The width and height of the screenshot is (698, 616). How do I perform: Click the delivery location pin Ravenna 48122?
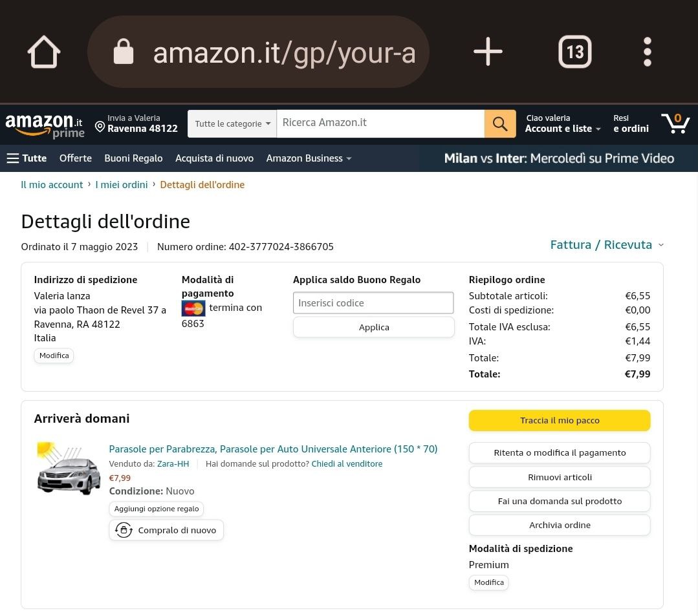pos(136,123)
